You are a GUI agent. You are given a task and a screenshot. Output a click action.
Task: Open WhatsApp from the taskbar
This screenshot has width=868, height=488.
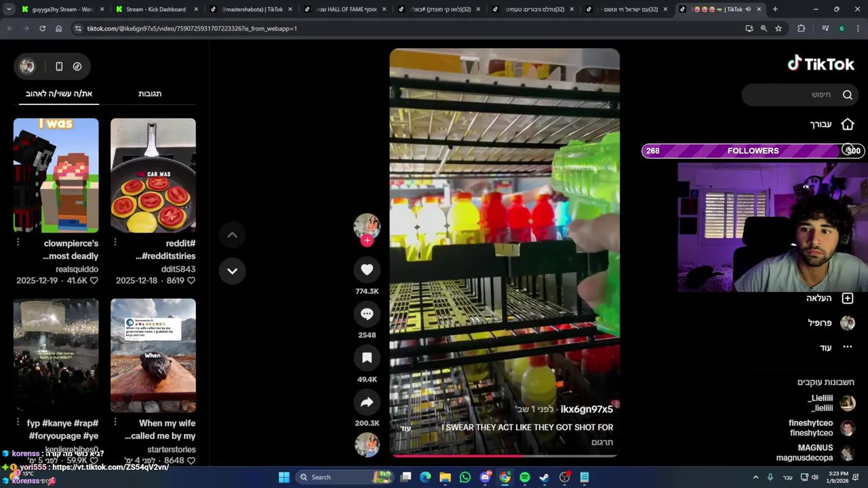[465, 477]
